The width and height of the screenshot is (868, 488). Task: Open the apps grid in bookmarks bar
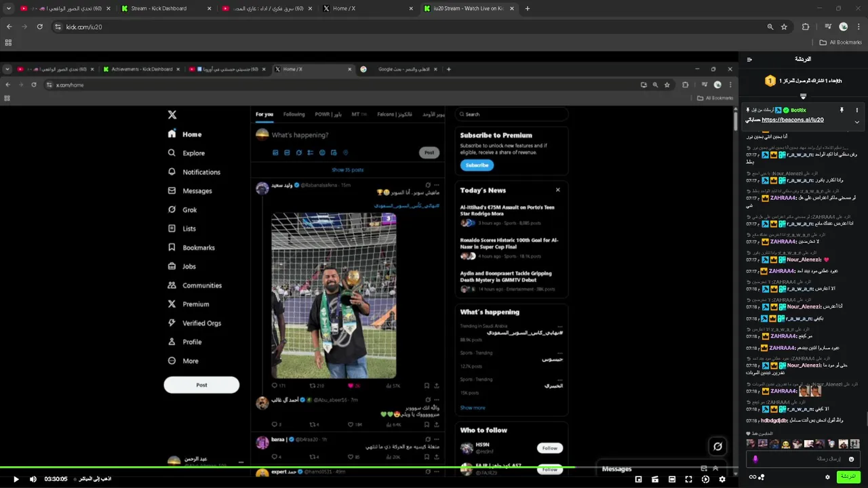click(x=8, y=42)
